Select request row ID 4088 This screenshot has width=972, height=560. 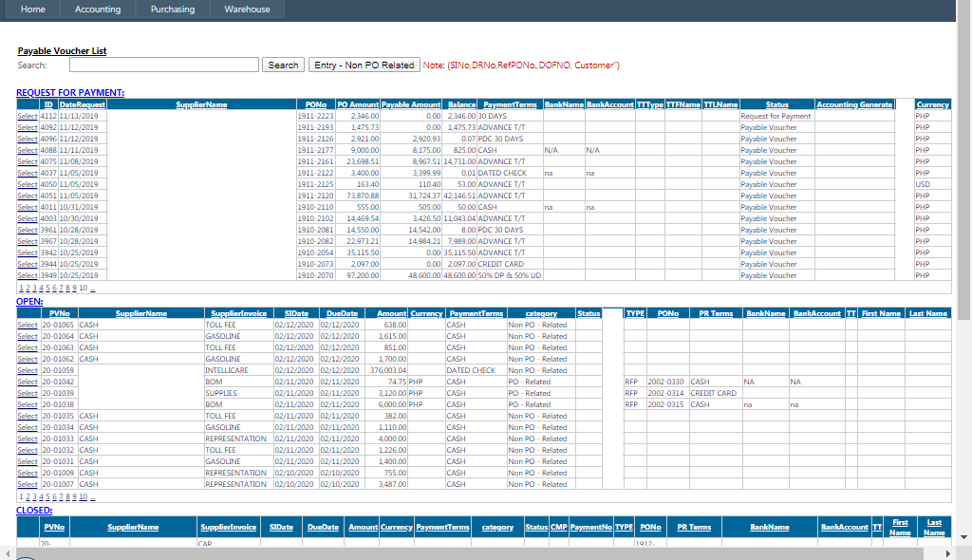point(28,150)
